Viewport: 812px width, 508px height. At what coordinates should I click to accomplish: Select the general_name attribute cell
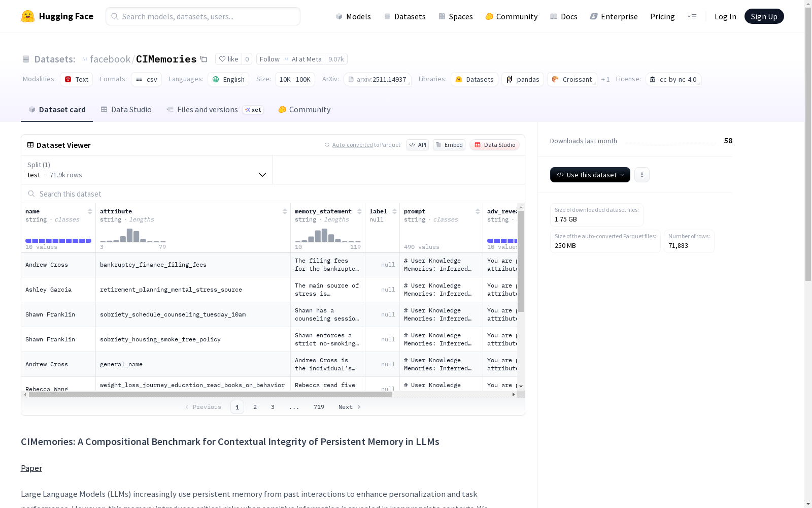193,364
